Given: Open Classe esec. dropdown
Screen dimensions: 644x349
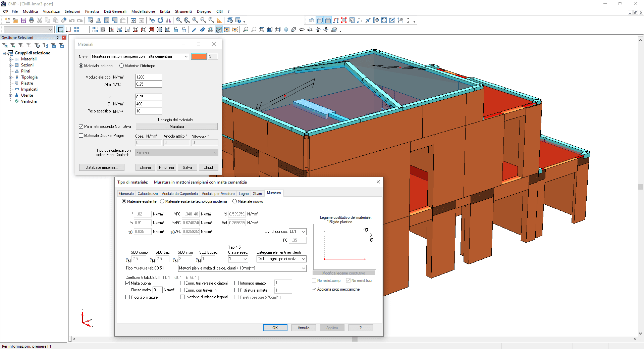Looking at the screenshot, I should [245, 259].
